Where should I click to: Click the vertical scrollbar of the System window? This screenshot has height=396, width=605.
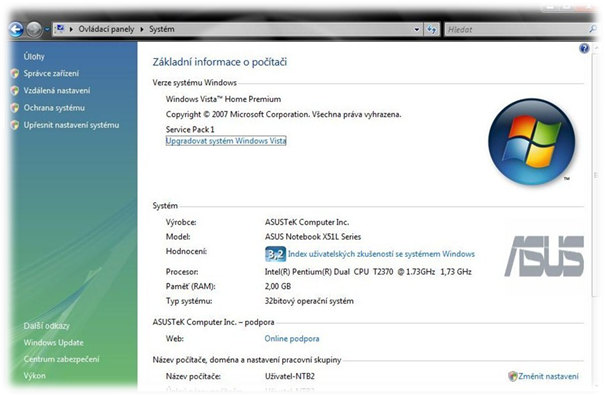coord(595,174)
